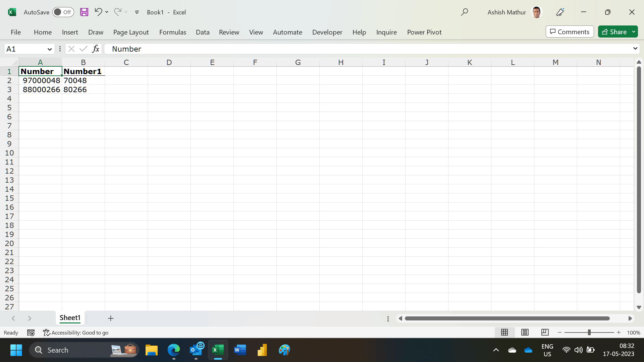The height and width of the screenshot is (362, 644).
Task: Save the workbook using the Save icon
Action: (84, 12)
